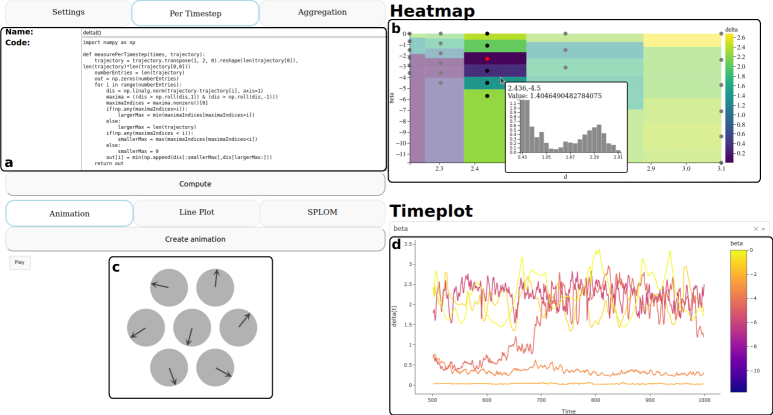Switch to the Animation tab

[69, 213]
